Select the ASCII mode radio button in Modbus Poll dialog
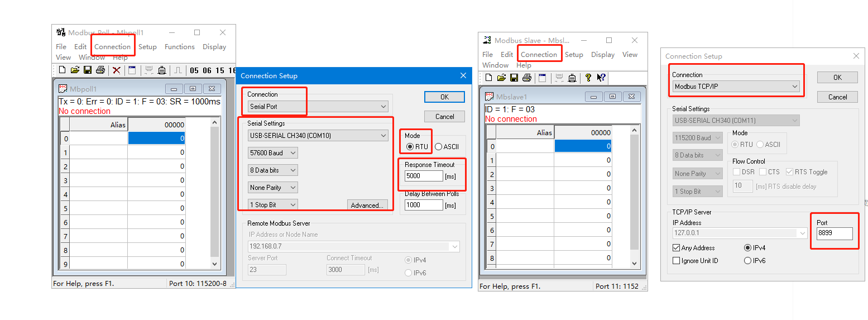Screen dimensions: 868x320 coord(438,147)
